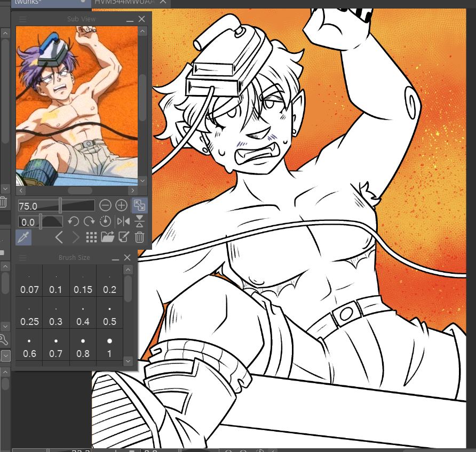Minimize the Brush Size panel
Image resolution: width=476 pixels, height=452 pixels.
115,259
